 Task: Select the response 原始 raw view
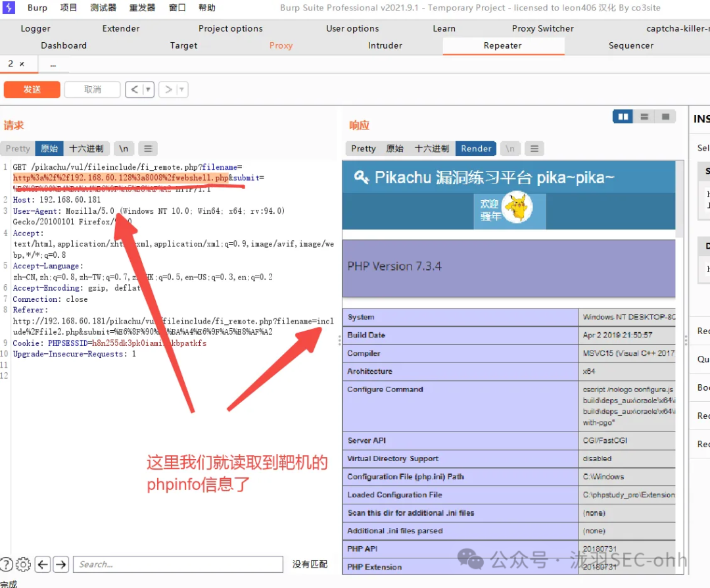pyautogui.click(x=394, y=149)
